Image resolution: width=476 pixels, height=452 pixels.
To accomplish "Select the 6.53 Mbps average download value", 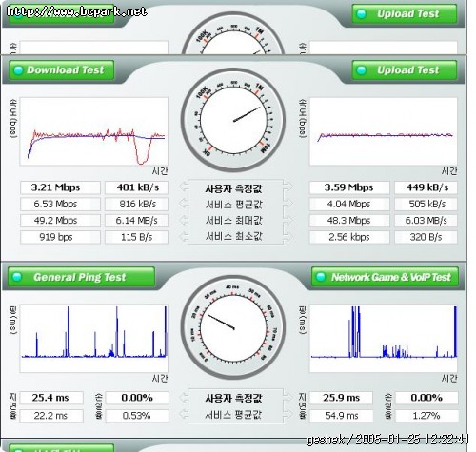I will coord(60,204).
